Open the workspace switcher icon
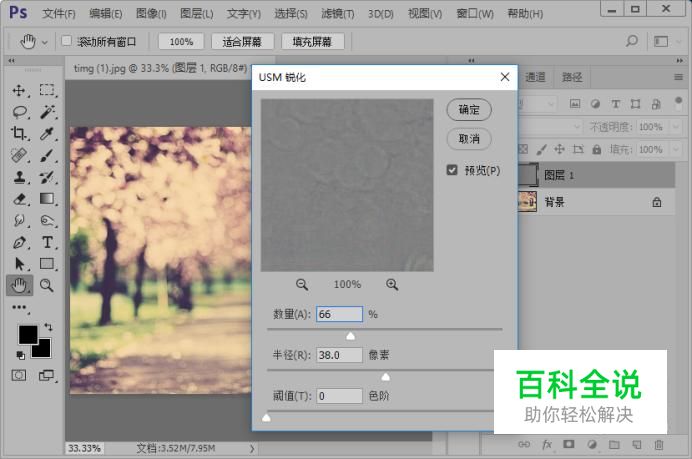 pyautogui.click(x=661, y=41)
